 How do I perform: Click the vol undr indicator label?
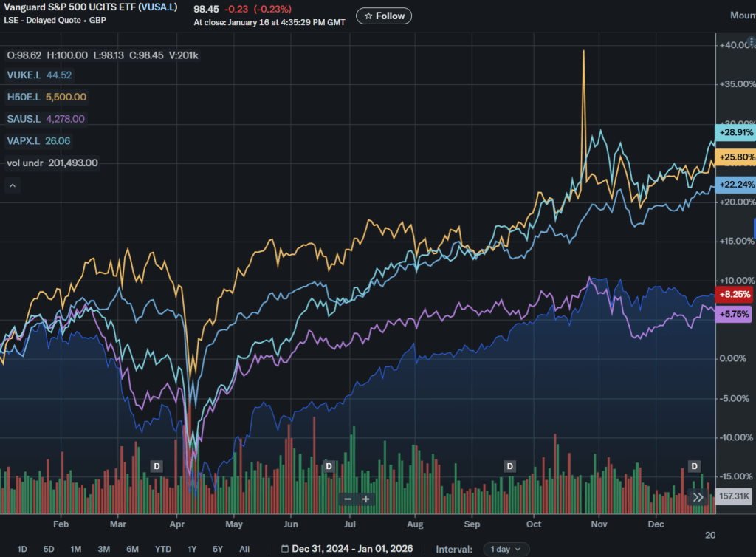26,163
